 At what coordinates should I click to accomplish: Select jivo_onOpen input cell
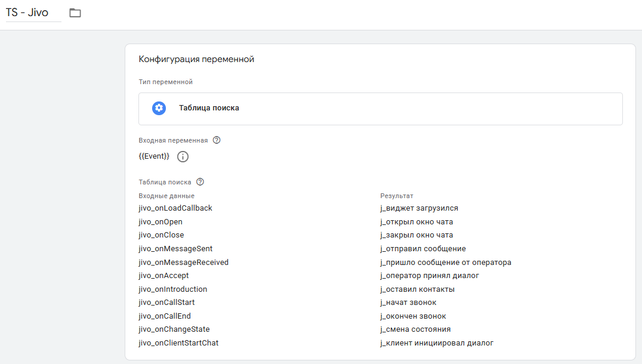click(x=160, y=221)
